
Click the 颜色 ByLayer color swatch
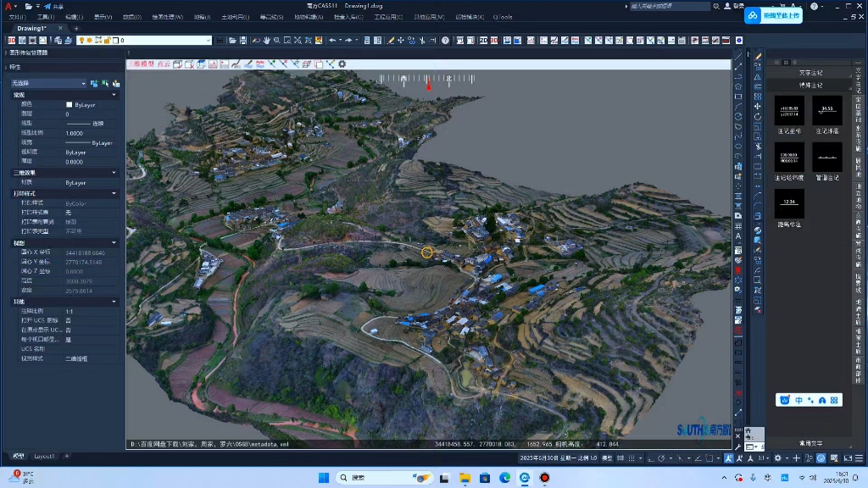click(70, 104)
